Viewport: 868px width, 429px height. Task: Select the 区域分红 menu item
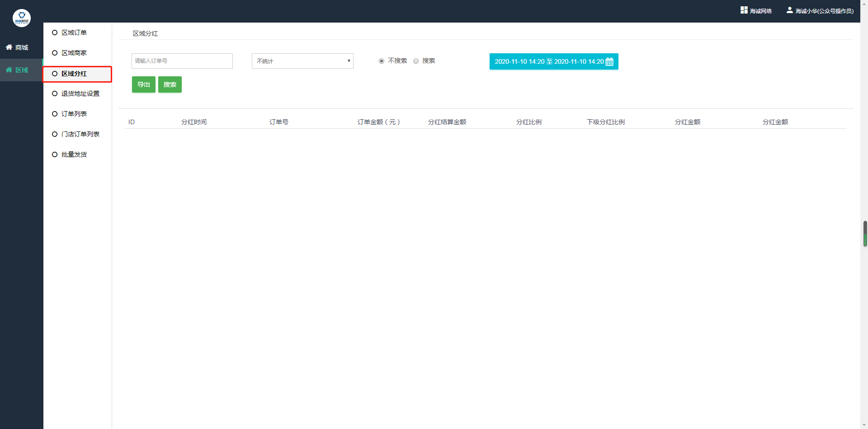click(x=77, y=74)
